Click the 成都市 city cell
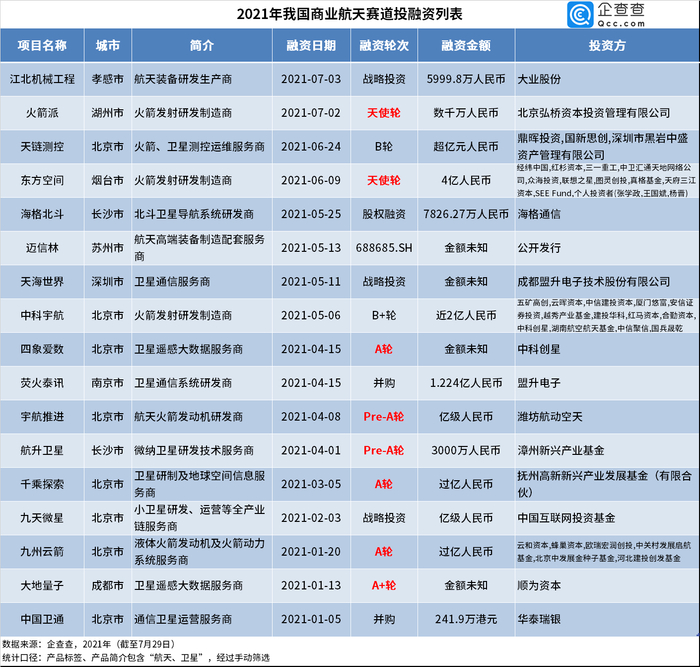The width and height of the screenshot is (700, 667). [108, 585]
